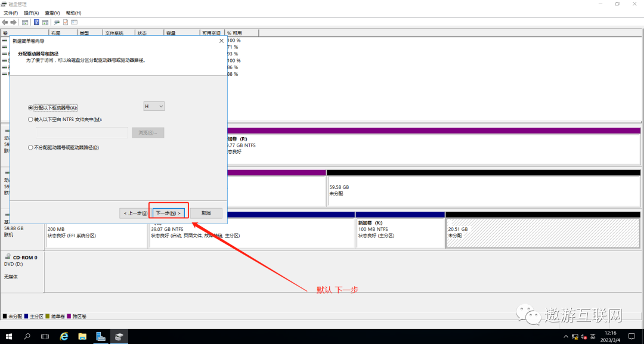Click the Back arrow toolbar icon

coord(5,22)
